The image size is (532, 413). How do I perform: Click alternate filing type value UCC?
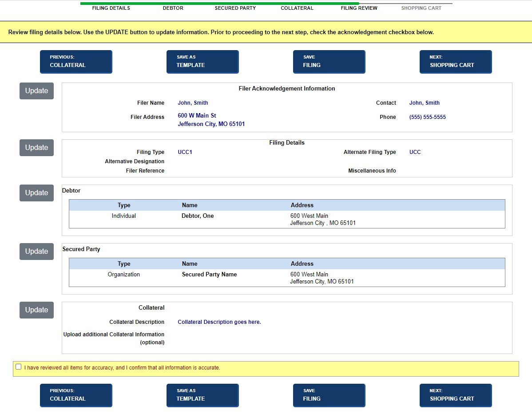415,152
